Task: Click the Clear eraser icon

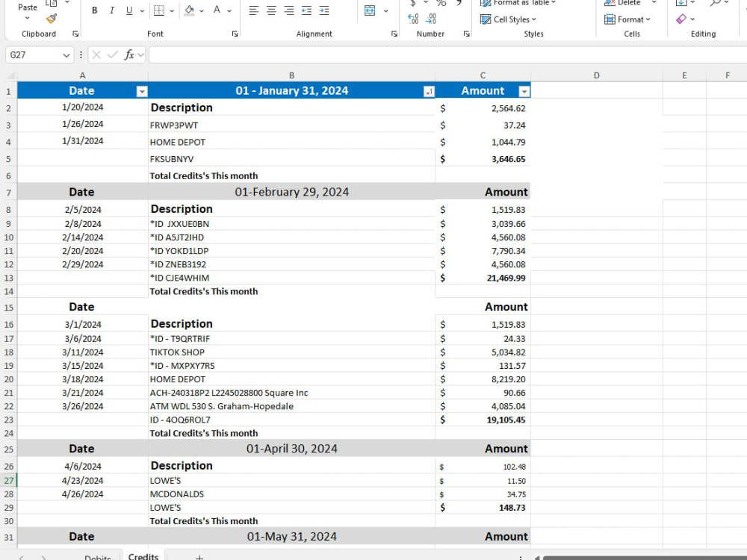Action: [681, 19]
